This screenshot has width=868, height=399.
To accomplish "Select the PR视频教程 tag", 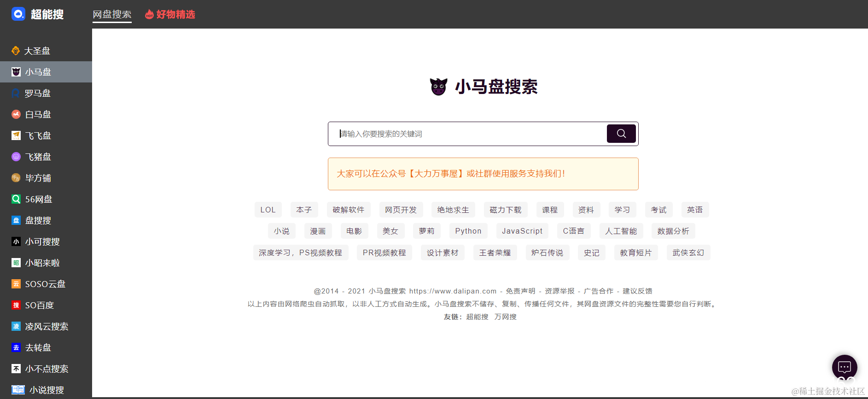I will [x=384, y=252].
